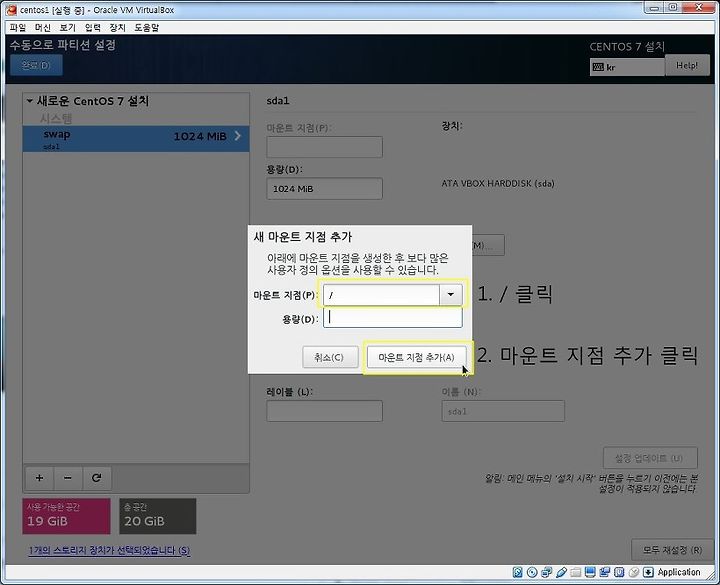Open the 1개의 스토리지 장치가 선택되었습니다 link
720x585 pixels.
pos(109,550)
